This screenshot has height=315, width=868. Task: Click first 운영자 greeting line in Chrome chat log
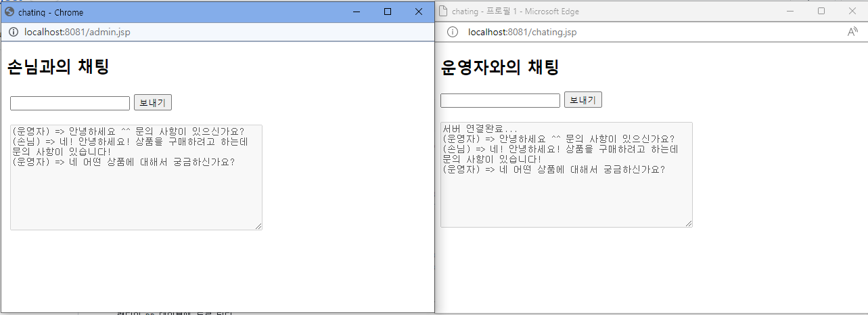[129, 131]
